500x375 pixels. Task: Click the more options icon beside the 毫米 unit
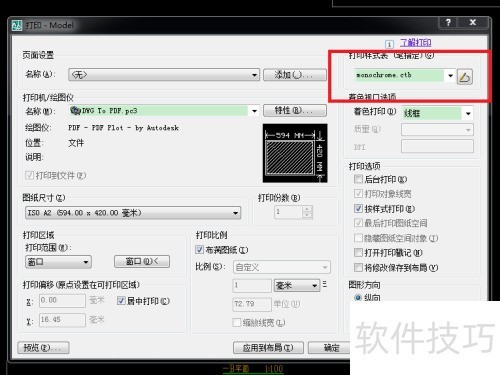pyautogui.click(x=325, y=284)
